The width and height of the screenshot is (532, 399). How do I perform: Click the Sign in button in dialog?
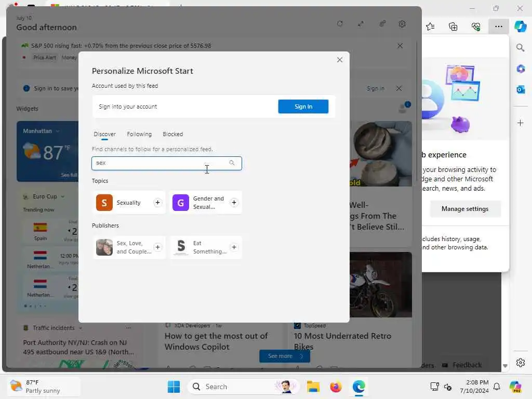303,107
